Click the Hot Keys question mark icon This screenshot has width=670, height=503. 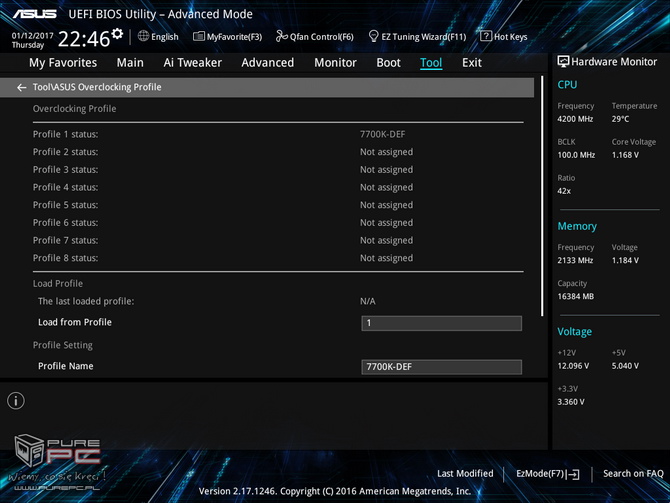pyautogui.click(x=486, y=36)
